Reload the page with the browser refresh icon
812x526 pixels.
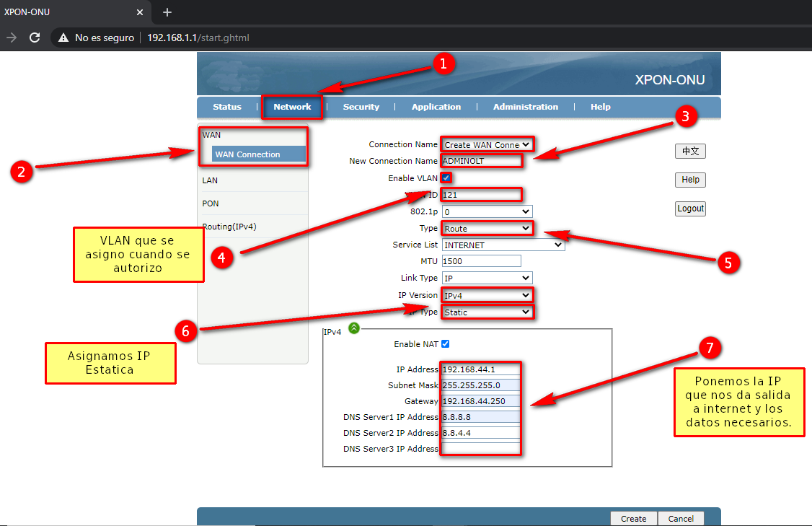35,38
